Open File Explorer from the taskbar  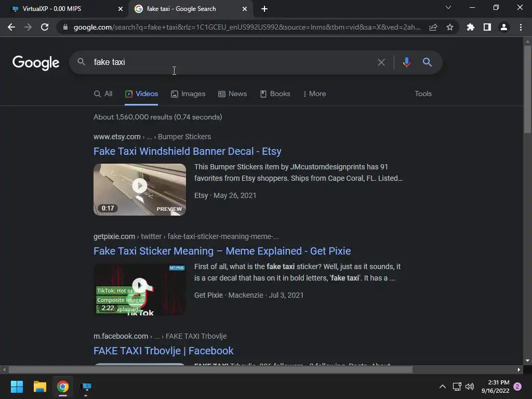39,387
